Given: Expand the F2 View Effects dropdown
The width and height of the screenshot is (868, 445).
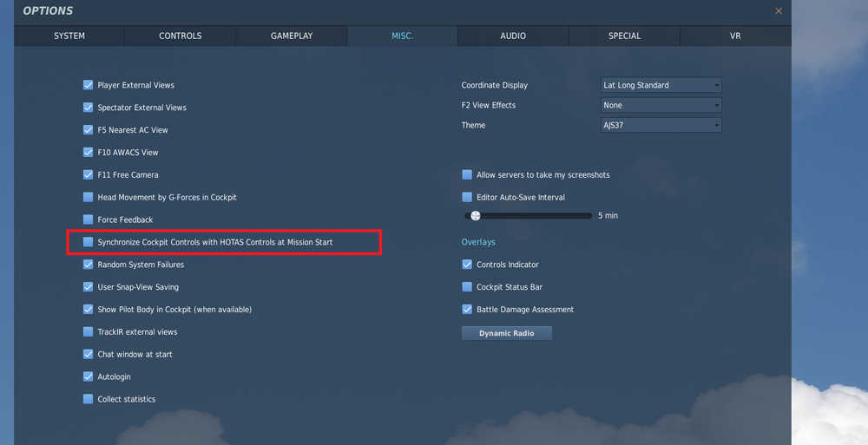Looking at the screenshot, I should pyautogui.click(x=661, y=105).
